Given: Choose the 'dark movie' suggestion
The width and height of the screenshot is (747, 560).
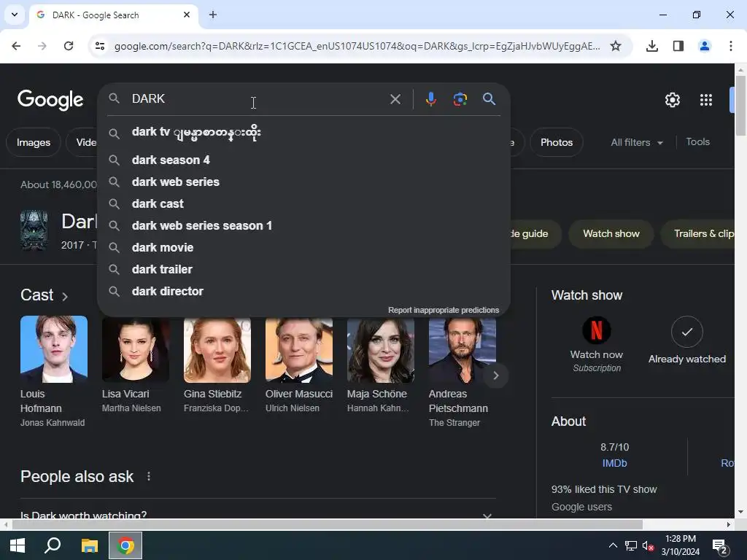Looking at the screenshot, I should point(303,248).
